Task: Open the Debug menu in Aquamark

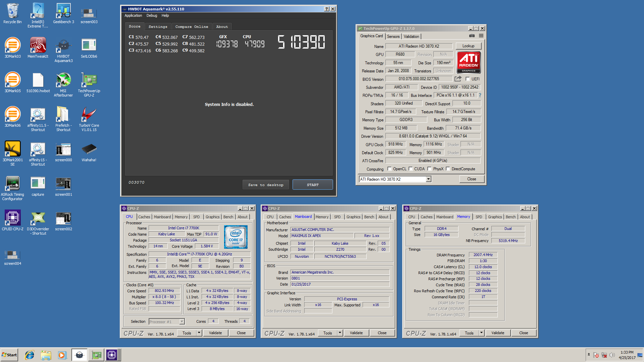Action: coord(152,15)
